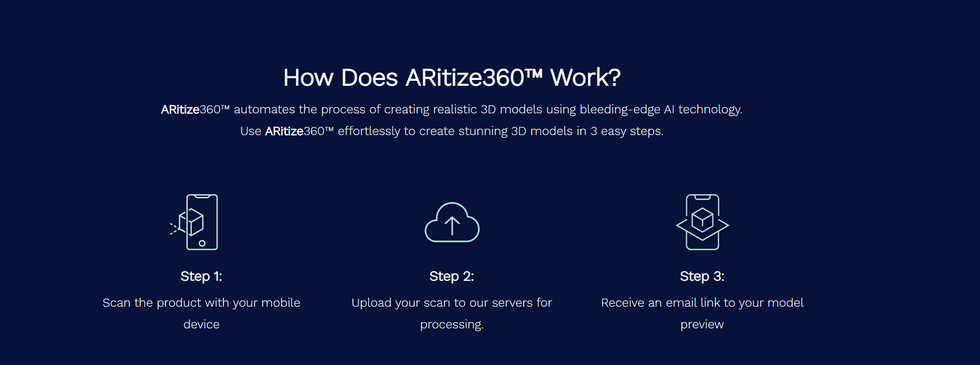The width and height of the screenshot is (980, 365).
Task: Click 'Receive an email link to your model' text
Action: [x=702, y=303]
